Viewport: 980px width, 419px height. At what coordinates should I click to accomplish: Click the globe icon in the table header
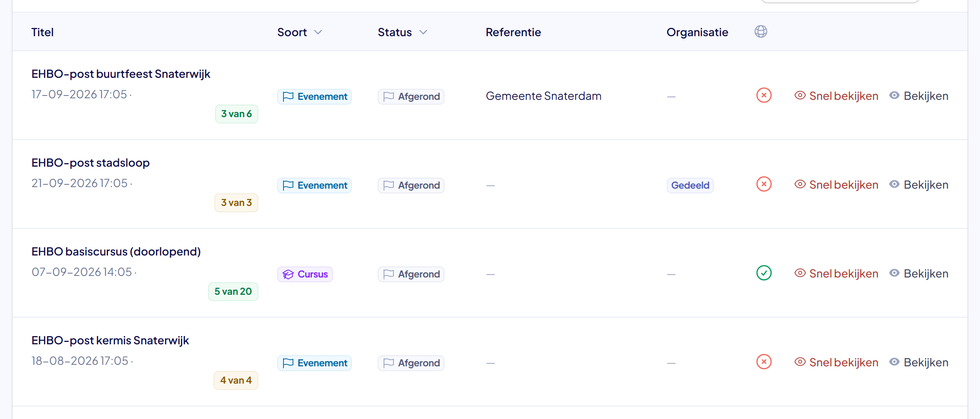tap(761, 31)
